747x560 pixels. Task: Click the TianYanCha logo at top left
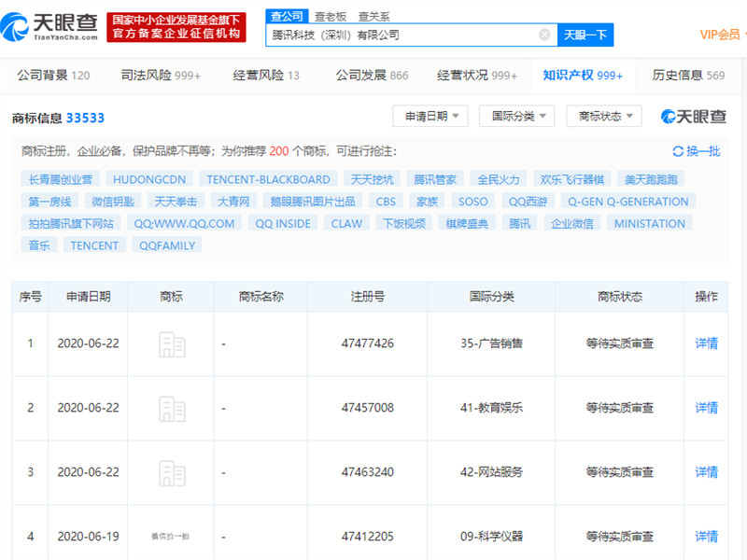(x=49, y=27)
